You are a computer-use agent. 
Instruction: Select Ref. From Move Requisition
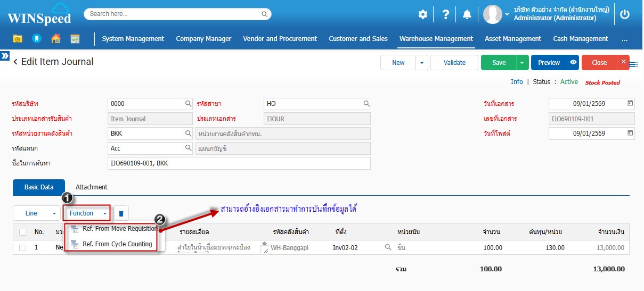pos(119,229)
